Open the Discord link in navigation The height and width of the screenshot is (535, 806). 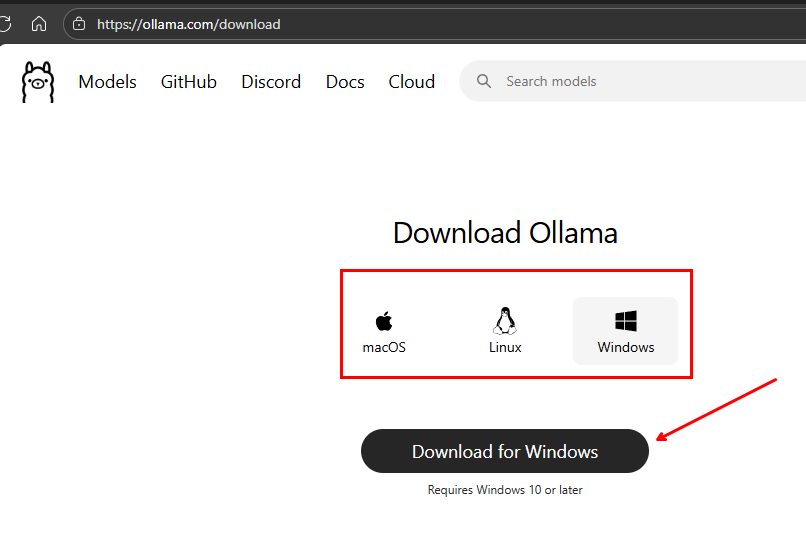coord(271,82)
